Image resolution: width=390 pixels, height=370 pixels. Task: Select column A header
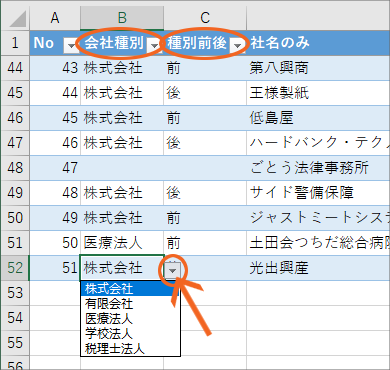[x=55, y=18]
